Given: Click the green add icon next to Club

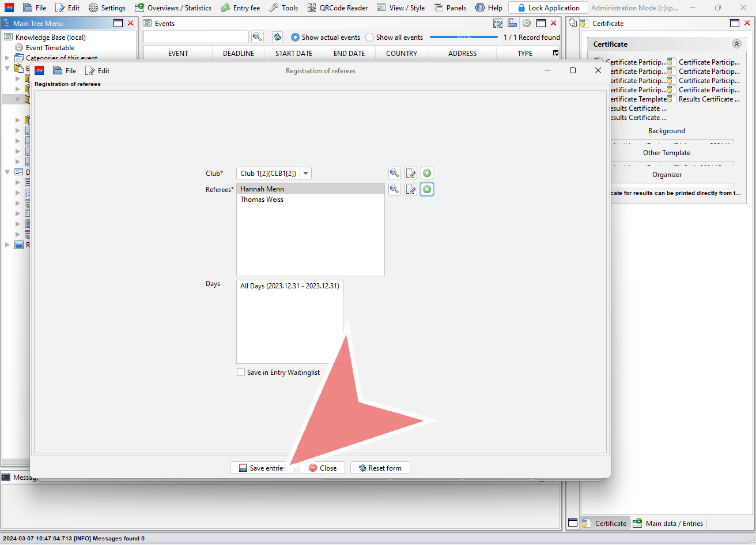Looking at the screenshot, I should pos(427,173).
